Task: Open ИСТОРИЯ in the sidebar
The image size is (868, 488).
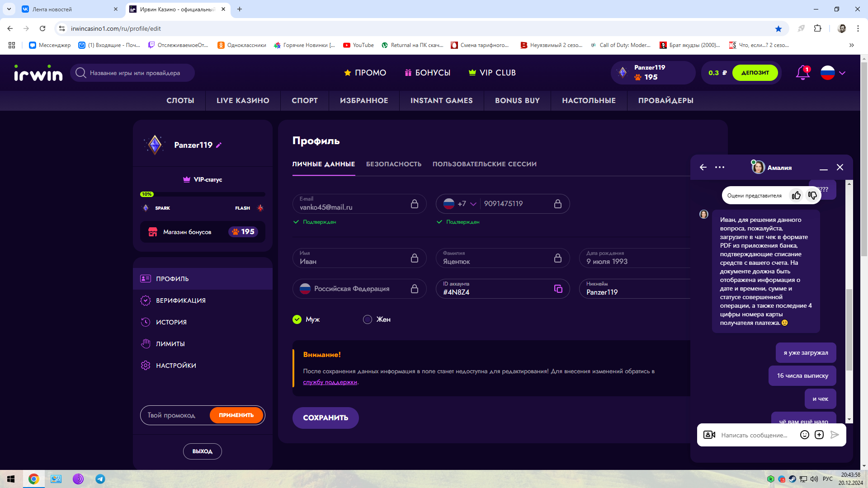Action: coord(203,322)
